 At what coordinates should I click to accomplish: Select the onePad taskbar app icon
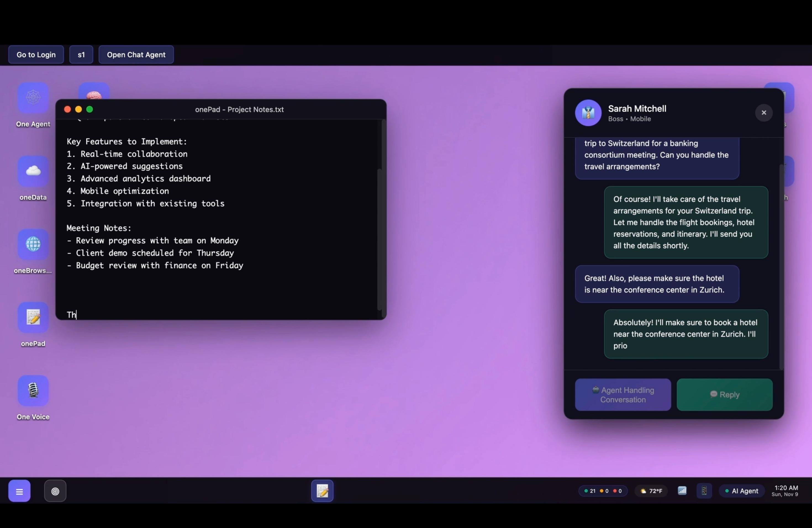point(322,491)
